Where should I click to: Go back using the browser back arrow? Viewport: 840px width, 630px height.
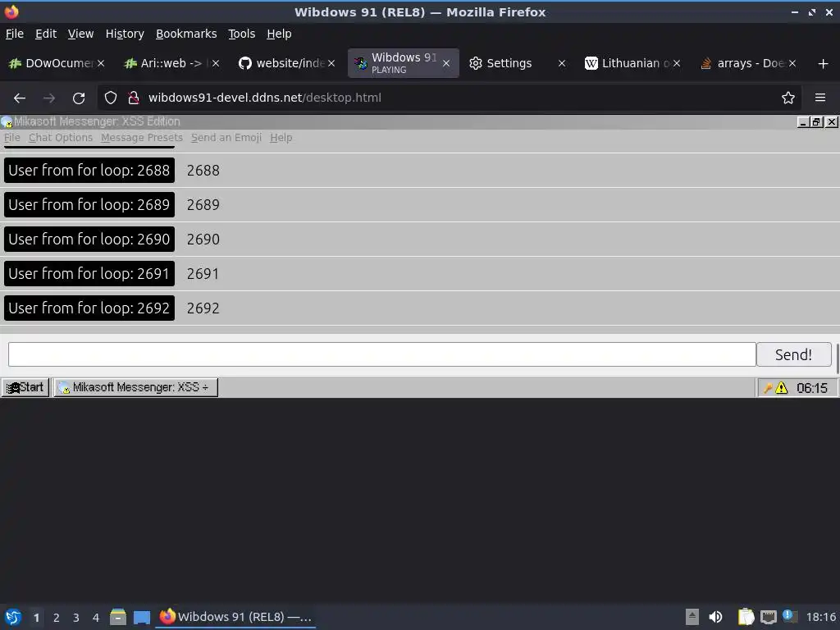(20, 98)
